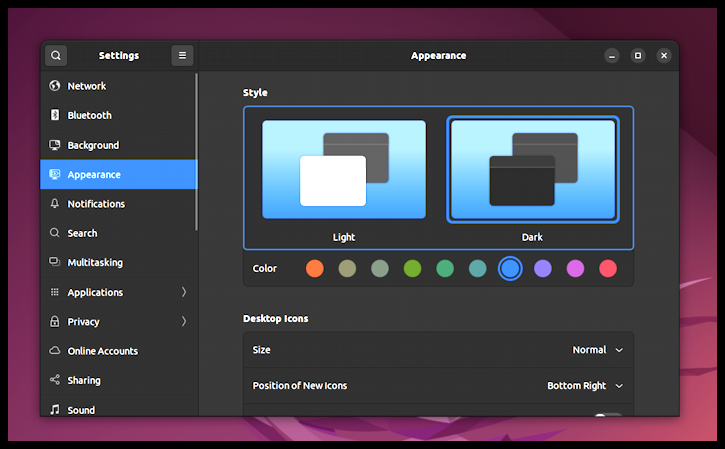Pick the tan bark accent color
The width and height of the screenshot is (725, 449).
[x=347, y=268]
